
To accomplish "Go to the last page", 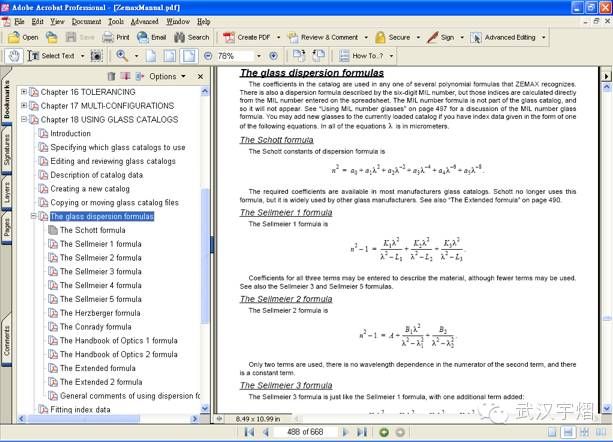I will (362, 432).
